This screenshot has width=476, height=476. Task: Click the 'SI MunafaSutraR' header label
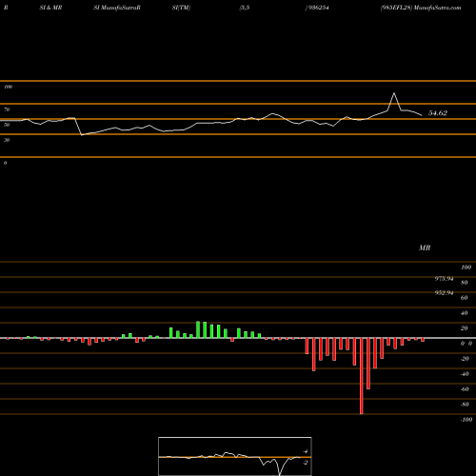(117, 8)
